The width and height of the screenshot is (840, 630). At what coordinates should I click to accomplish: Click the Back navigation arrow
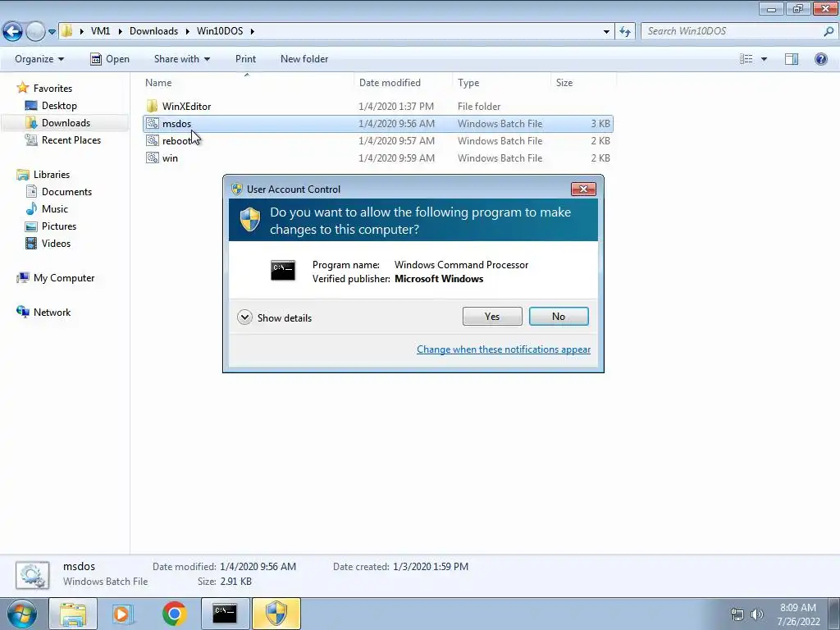[13, 32]
